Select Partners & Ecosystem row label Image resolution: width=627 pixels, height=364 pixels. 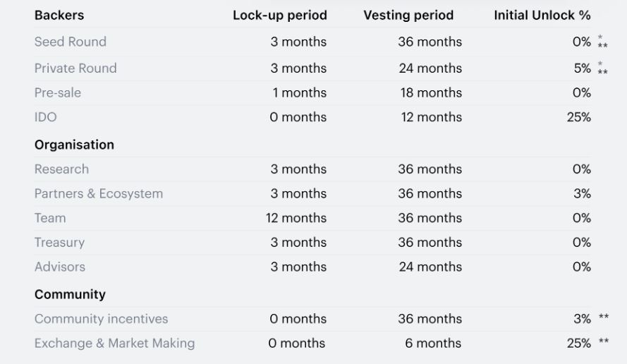point(99,193)
